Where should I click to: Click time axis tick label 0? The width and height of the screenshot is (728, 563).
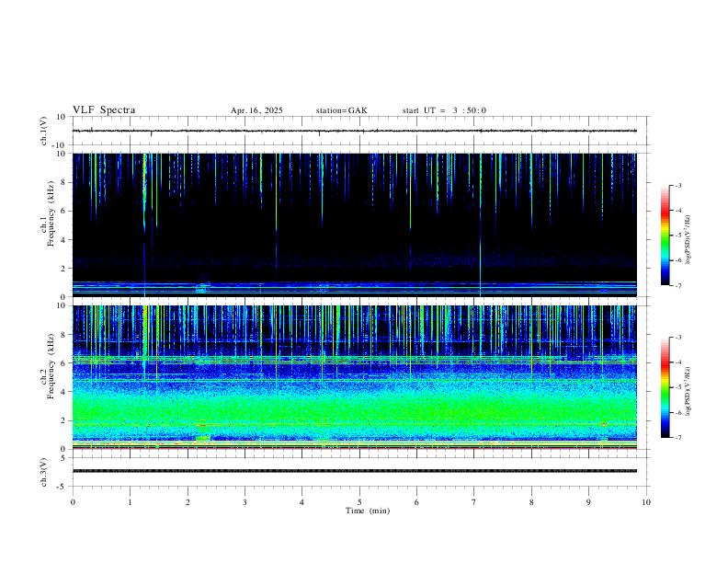[x=73, y=502]
